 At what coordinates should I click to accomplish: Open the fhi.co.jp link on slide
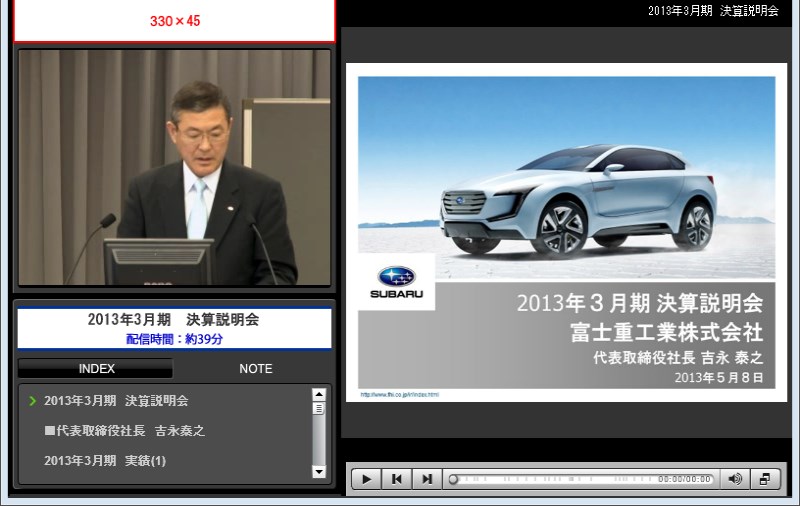coord(399,394)
